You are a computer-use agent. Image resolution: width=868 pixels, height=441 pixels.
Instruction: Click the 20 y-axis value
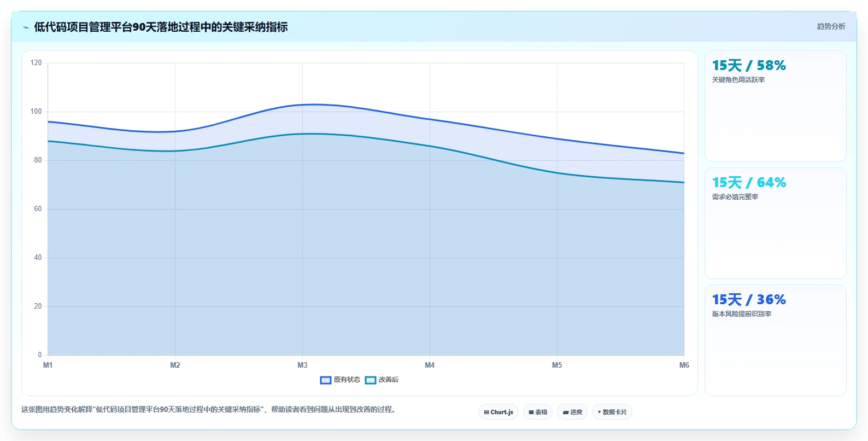tap(38, 306)
